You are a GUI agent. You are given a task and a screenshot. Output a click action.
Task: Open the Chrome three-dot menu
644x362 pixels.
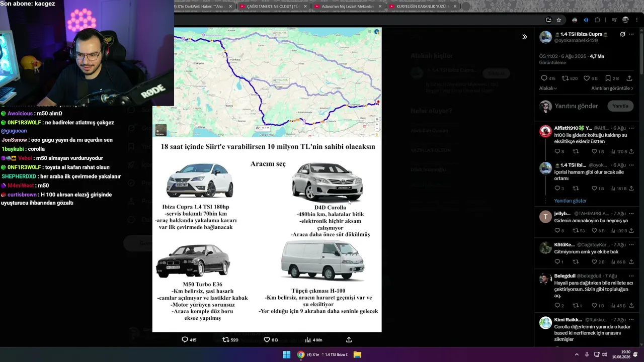click(637, 20)
